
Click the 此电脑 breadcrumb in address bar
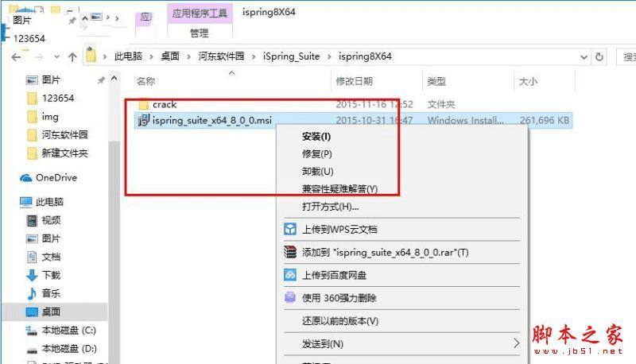point(128,56)
